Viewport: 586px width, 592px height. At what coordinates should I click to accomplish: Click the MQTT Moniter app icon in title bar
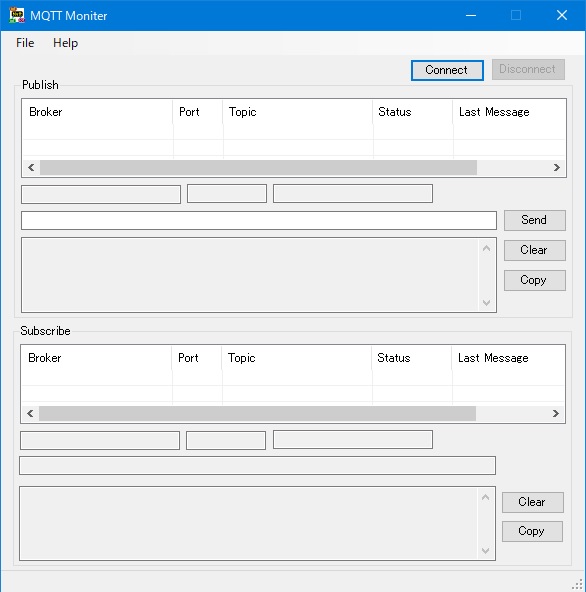(17, 15)
